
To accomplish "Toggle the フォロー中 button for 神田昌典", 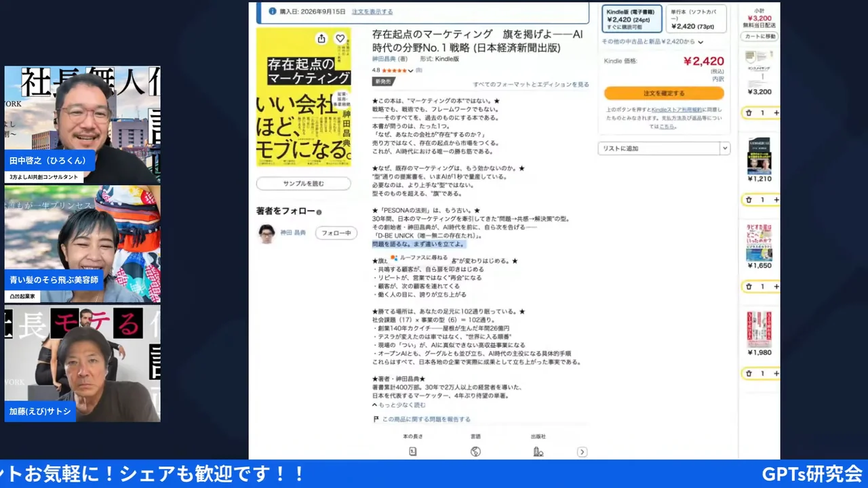I will point(336,233).
